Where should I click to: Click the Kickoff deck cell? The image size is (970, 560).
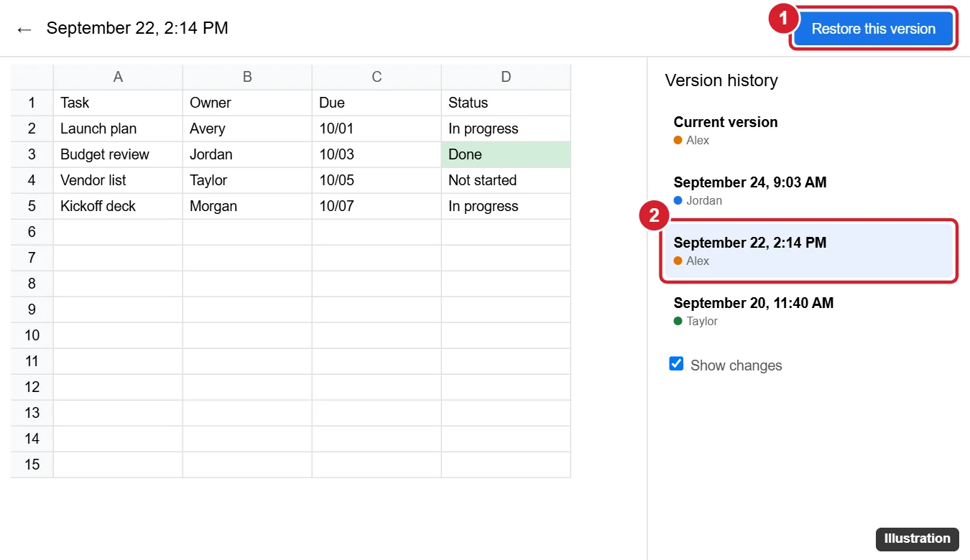(118, 206)
